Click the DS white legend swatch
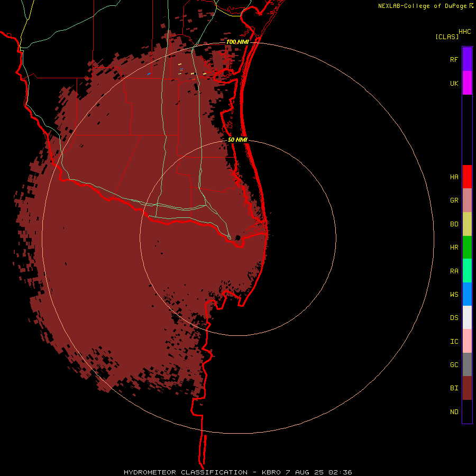This screenshot has height=476, width=476. point(467,317)
